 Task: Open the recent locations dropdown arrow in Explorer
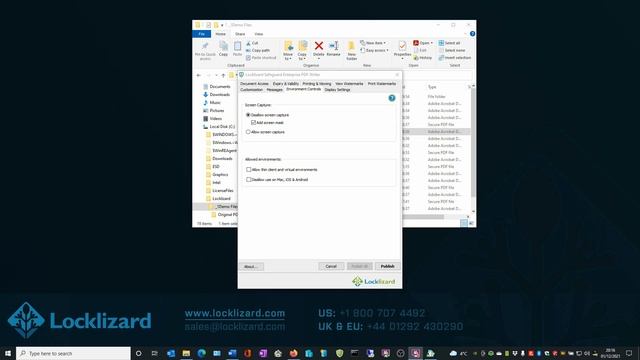click(216, 75)
